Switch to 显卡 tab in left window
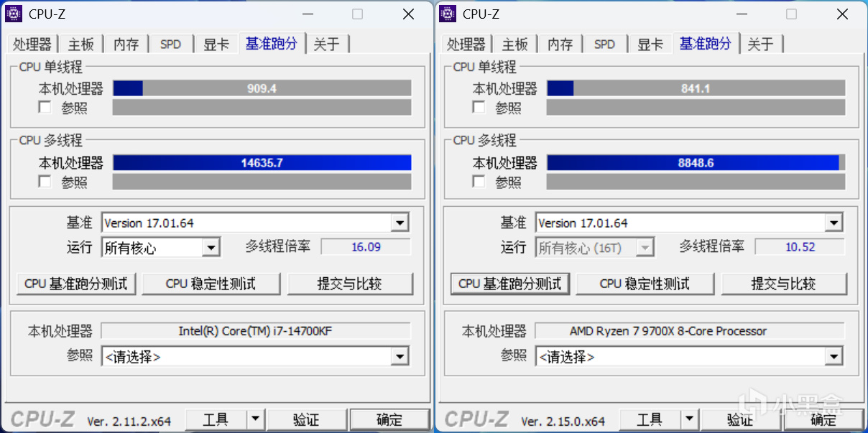This screenshot has width=868, height=433. 216,45
